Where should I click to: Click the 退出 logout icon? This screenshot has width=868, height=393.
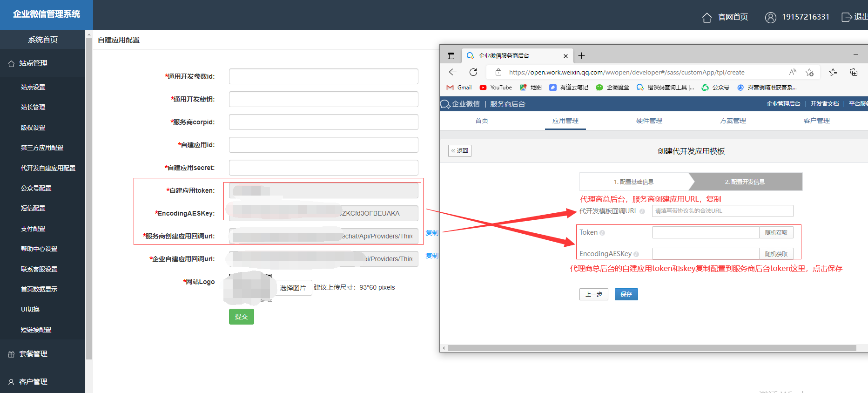click(x=847, y=17)
